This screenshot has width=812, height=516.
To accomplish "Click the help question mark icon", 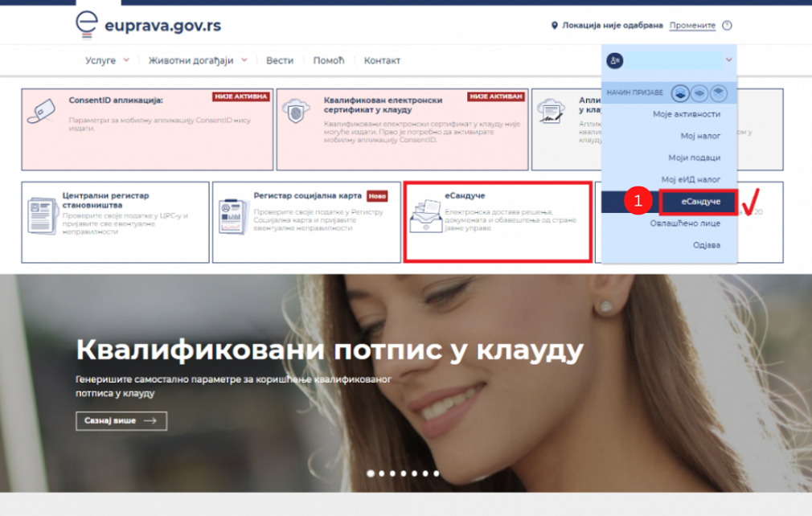I will [x=727, y=26].
